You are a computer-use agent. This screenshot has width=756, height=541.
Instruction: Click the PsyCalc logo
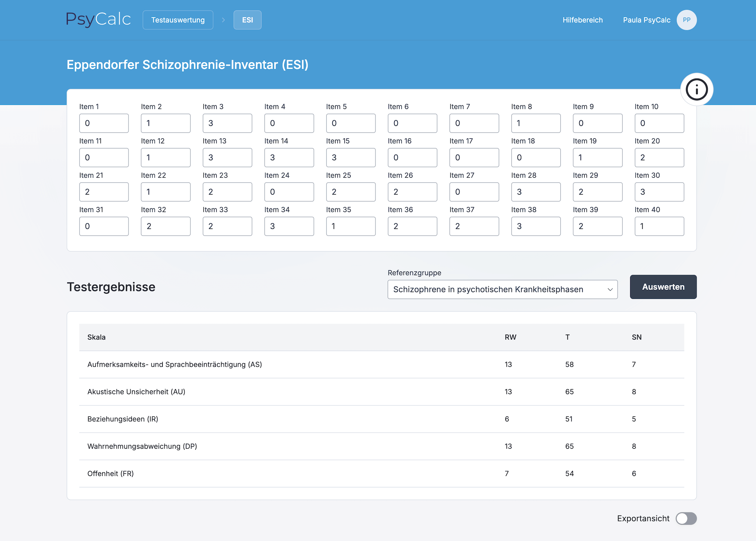[98, 20]
